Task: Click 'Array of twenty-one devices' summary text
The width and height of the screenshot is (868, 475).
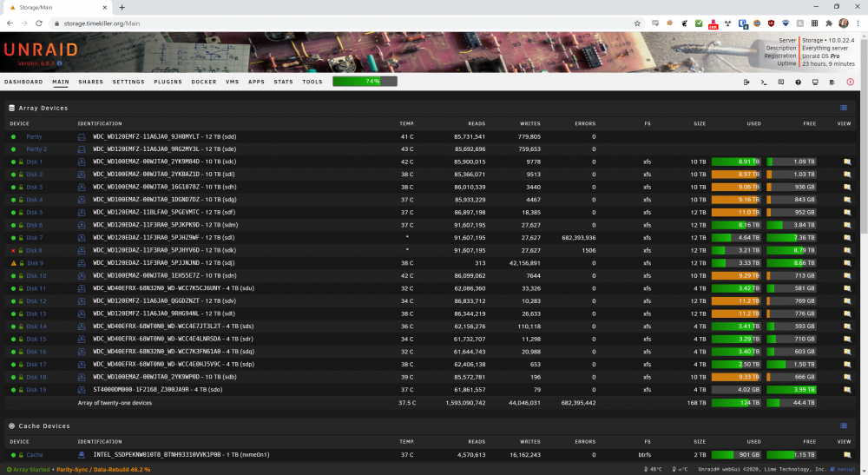Action: click(115, 403)
